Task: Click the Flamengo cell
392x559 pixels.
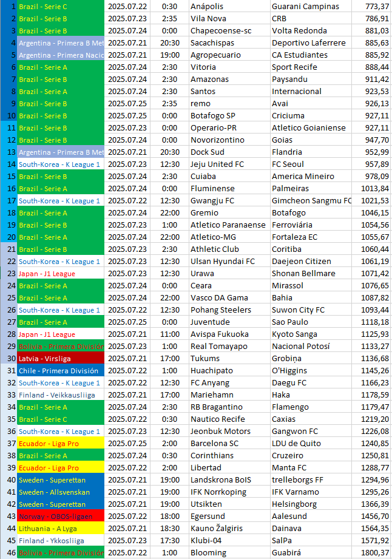Action: pos(311,407)
